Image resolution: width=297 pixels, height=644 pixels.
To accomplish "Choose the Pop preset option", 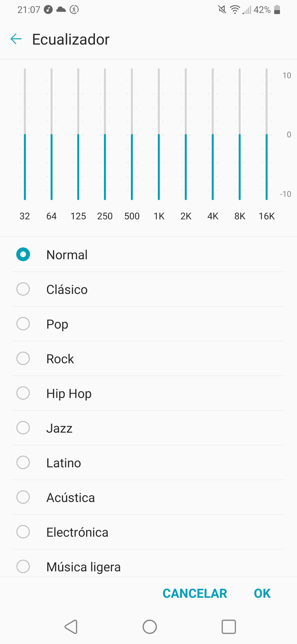I will click(148, 324).
